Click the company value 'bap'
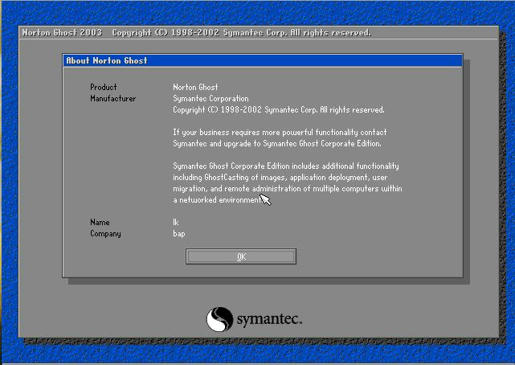Screen dimensions: 515x365 pyautogui.click(x=179, y=234)
